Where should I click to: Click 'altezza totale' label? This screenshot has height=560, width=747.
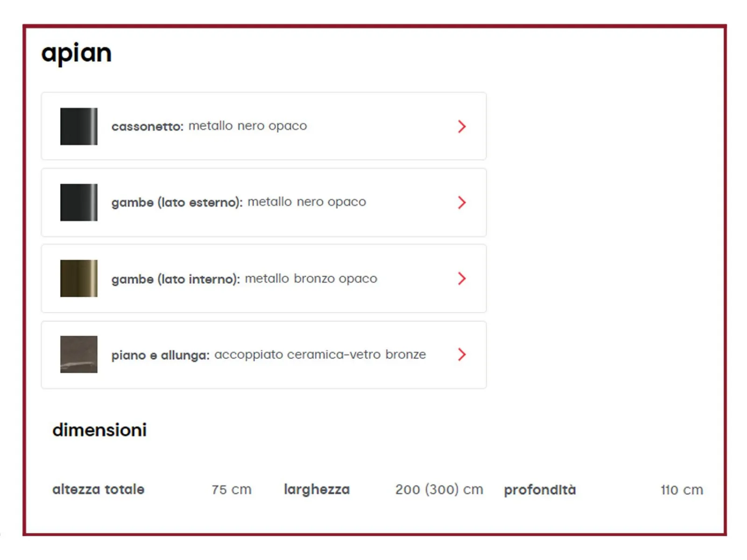click(99, 490)
